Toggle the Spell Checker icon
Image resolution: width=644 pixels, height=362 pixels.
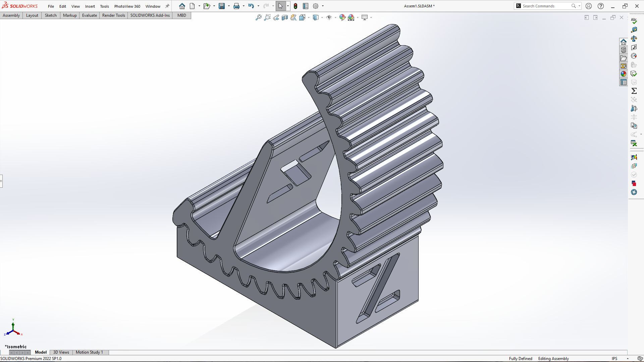[634, 21]
